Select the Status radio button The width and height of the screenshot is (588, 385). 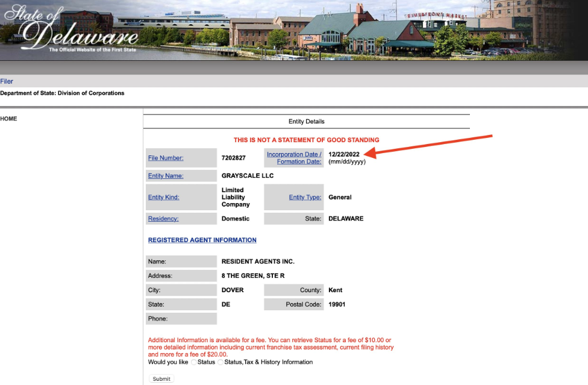tap(193, 362)
